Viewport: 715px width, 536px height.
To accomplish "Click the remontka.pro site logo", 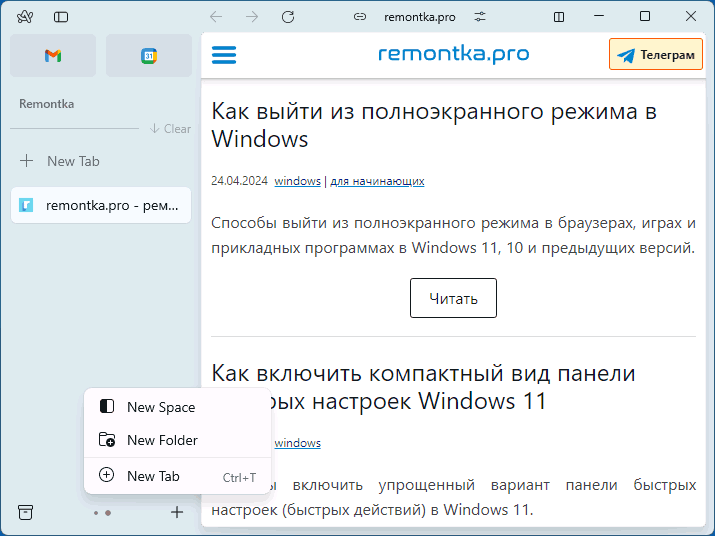I will [x=454, y=54].
